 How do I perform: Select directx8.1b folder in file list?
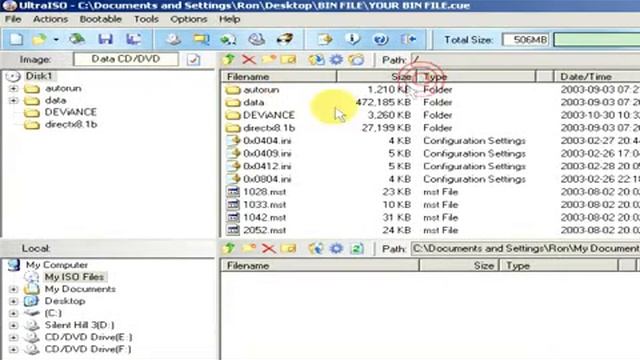(x=269, y=128)
